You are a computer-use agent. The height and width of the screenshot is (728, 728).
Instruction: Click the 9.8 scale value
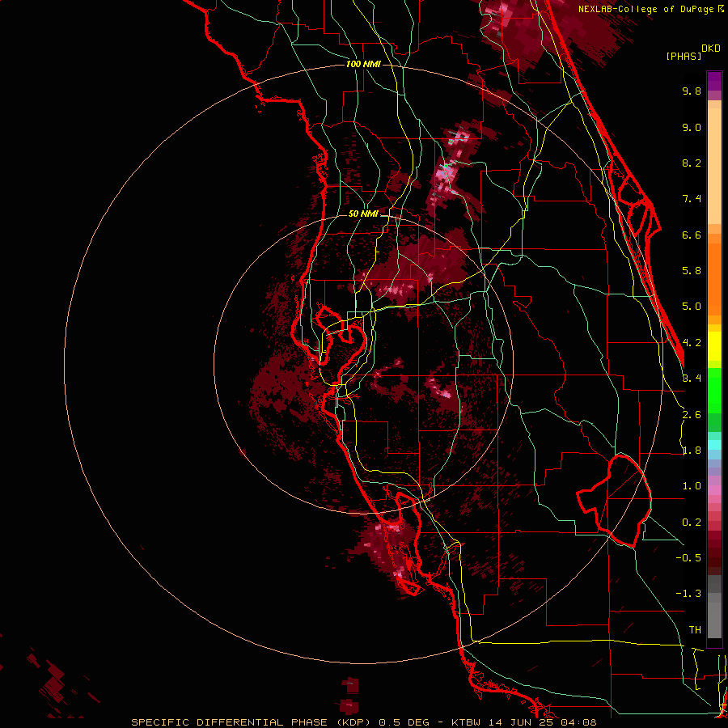[692, 91]
